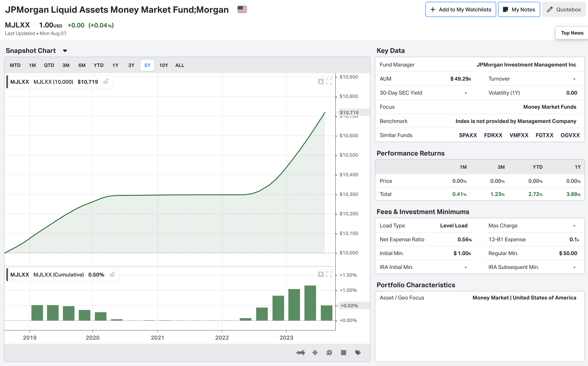Select the 1Y time range

pos(115,65)
